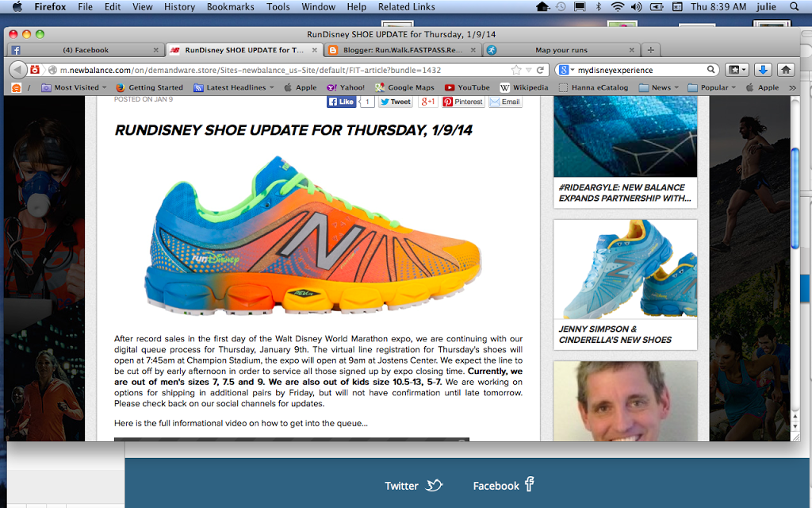Open the Jenny Simpson & Cinderella's New Shoes article

pyautogui.click(x=615, y=334)
